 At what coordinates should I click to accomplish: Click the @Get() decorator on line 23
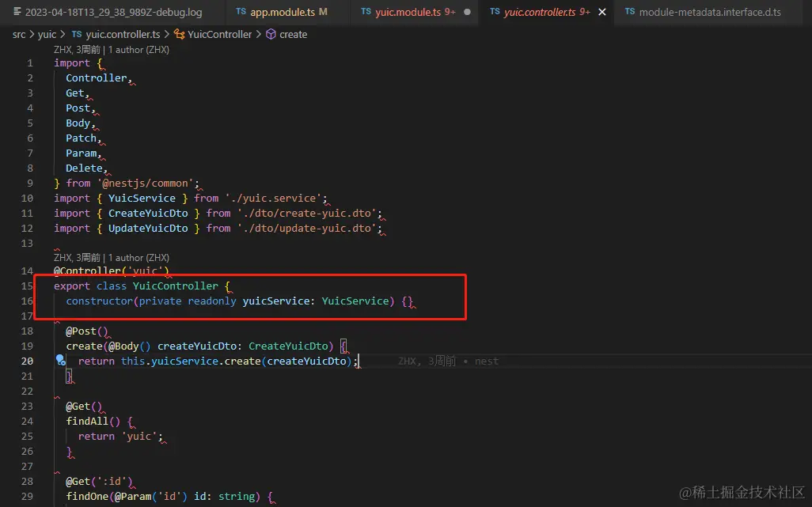(84, 406)
